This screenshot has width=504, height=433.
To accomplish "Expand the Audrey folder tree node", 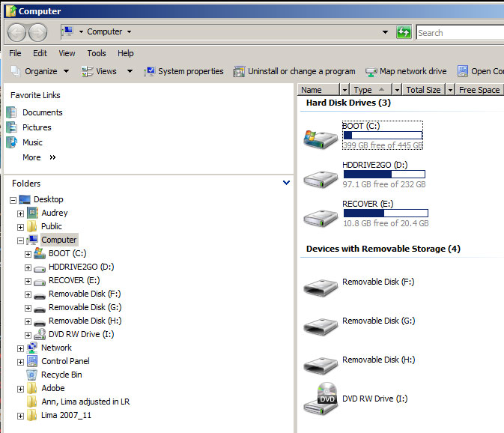I will [20, 213].
